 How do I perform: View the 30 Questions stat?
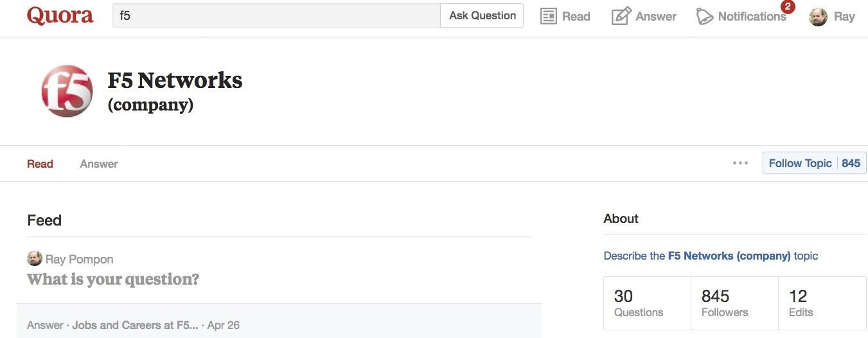pos(646,303)
